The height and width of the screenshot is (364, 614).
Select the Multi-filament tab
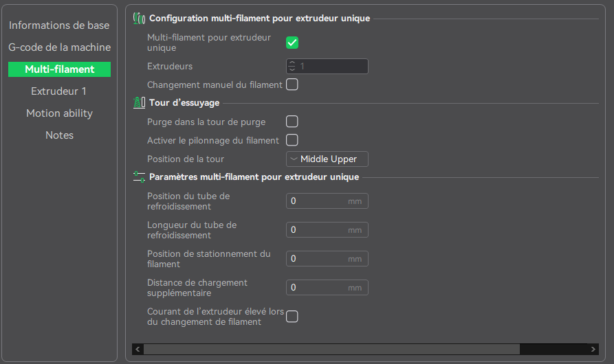coord(59,69)
